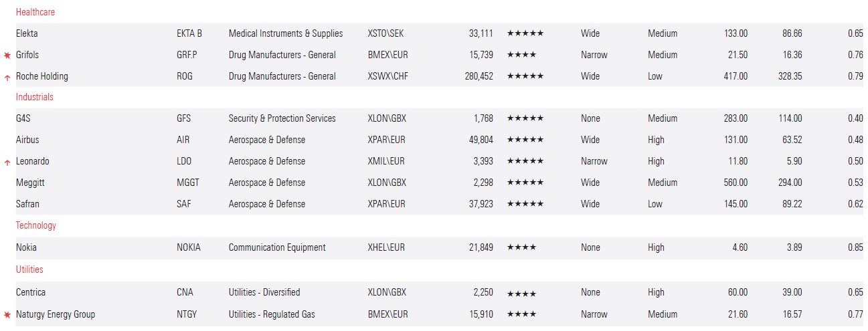This screenshot has width=868, height=331.
Task: Click the Naturgy price/fair value 0.77
Action: pos(855,314)
